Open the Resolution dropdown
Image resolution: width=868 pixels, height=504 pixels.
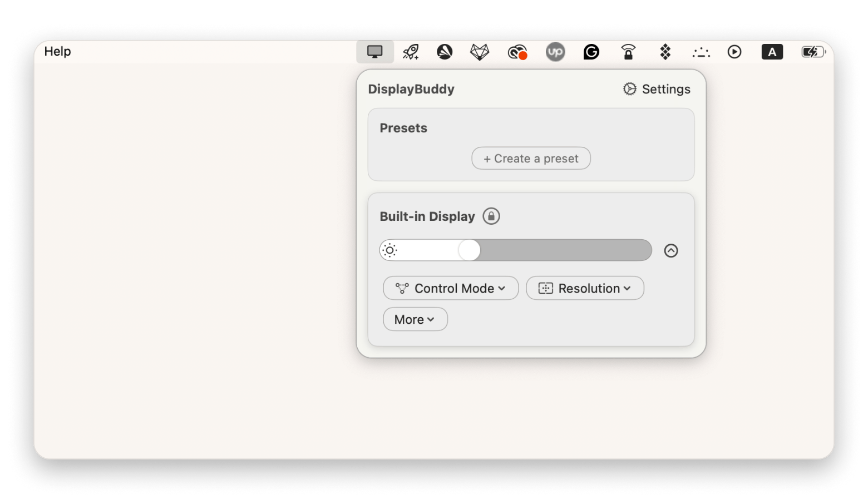pyautogui.click(x=585, y=288)
